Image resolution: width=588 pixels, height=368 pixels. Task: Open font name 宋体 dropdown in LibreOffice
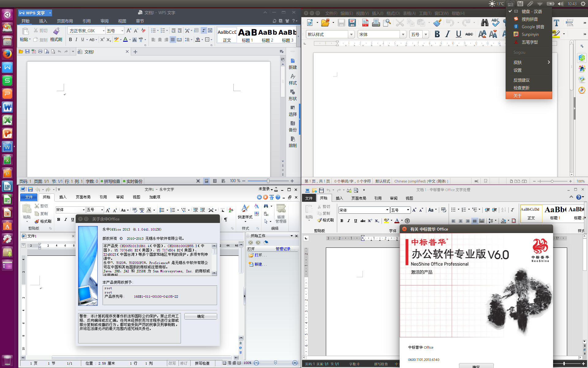click(x=403, y=34)
